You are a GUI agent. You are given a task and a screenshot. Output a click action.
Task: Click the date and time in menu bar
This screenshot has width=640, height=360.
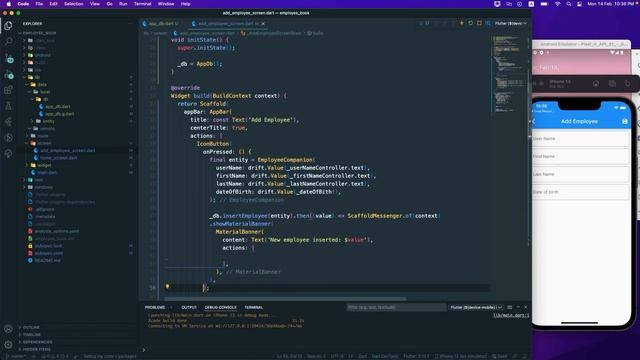[611, 4]
